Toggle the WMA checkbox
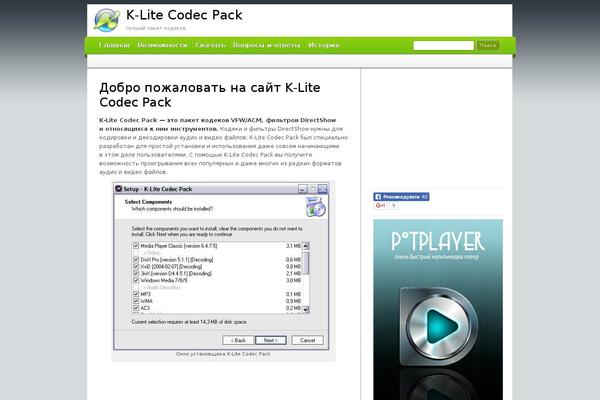The width and height of the screenshot is (600, 400). (x=136, y=301)
